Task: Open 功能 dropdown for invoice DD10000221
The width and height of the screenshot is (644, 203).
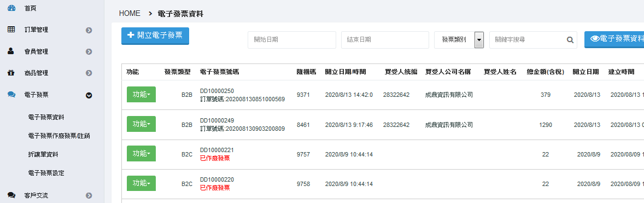Action: pos(141,154)
